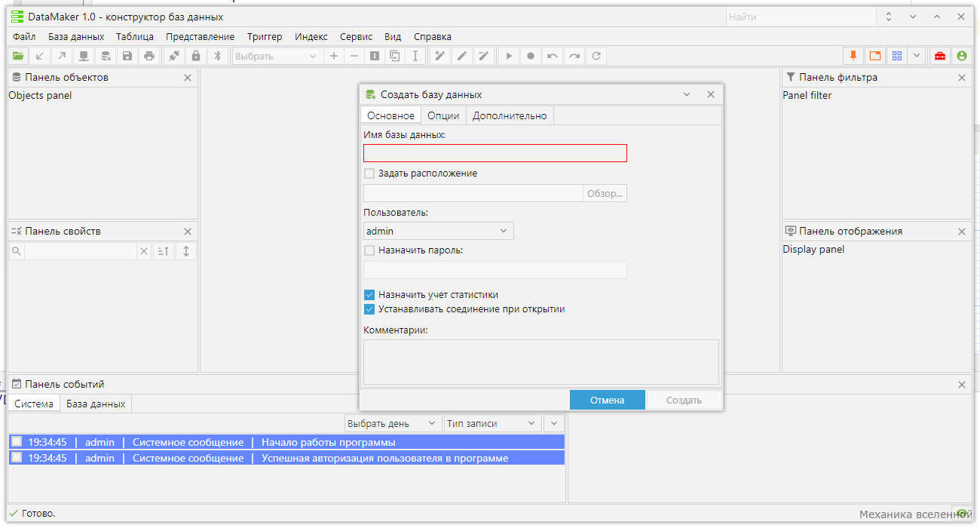Viewport: 980px width, 528px height.
Task: Click the text cursor rename icon
Action: point(415,56)
